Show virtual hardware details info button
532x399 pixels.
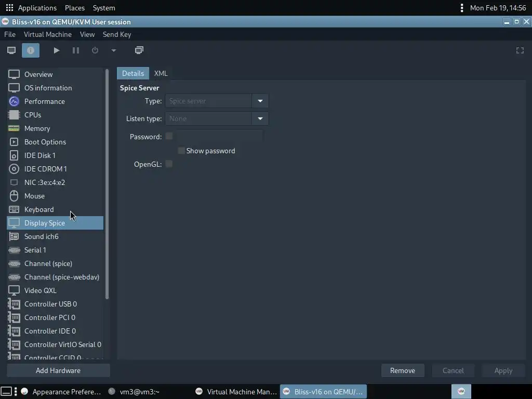(x=31, y=50)
